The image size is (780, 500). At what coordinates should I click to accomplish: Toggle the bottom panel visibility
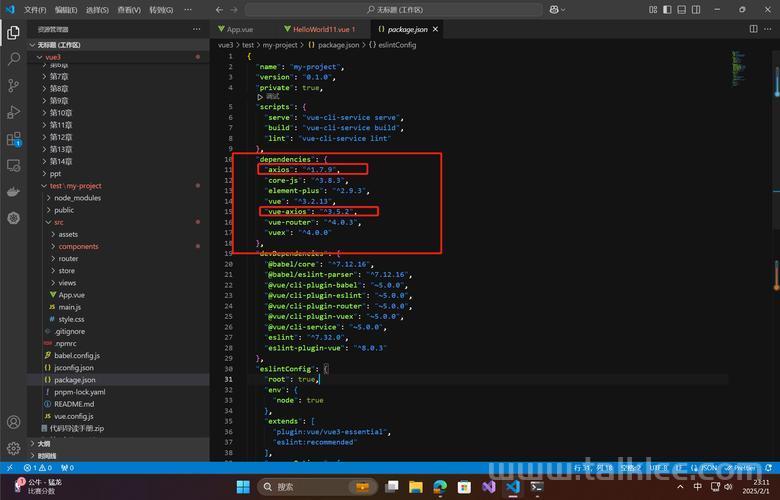(x=682, y=9)
